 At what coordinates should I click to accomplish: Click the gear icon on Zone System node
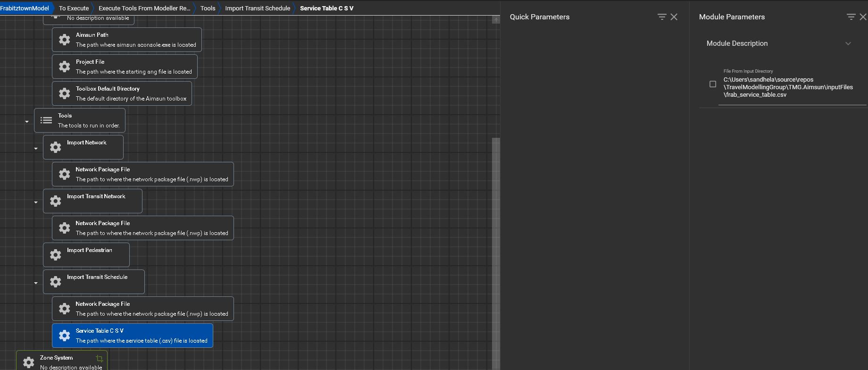pos(29,362)
